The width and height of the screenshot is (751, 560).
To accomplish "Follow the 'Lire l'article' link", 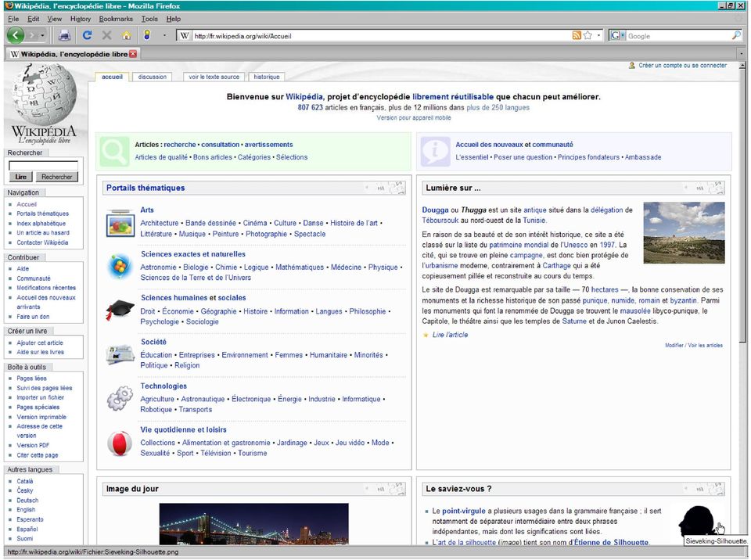I will (451, 335).
